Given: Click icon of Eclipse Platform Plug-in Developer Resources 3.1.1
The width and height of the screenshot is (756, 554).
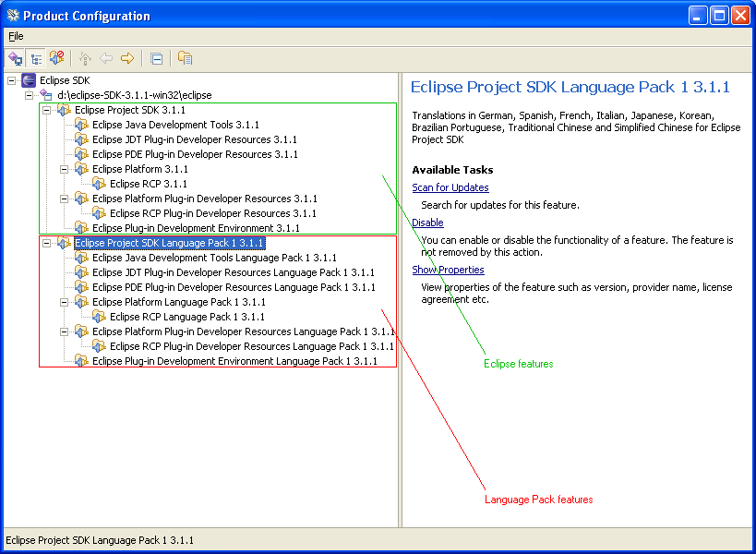Looking at the screenshot, I should [81, 199].
